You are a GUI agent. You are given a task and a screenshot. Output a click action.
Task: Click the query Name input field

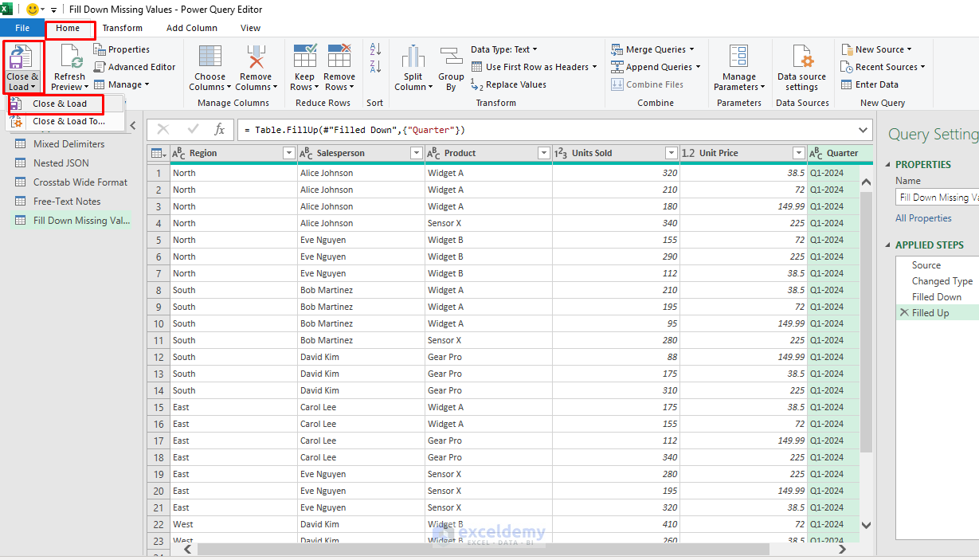[x=937, y=198]
